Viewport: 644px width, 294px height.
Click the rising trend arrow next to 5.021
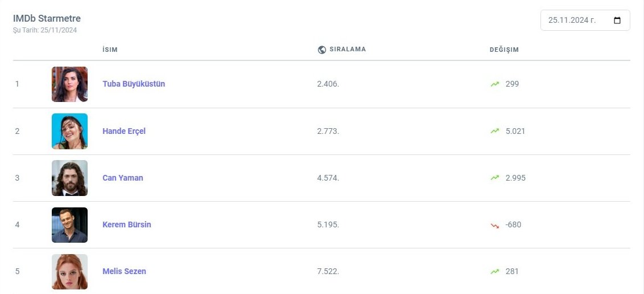pos(495,131)
